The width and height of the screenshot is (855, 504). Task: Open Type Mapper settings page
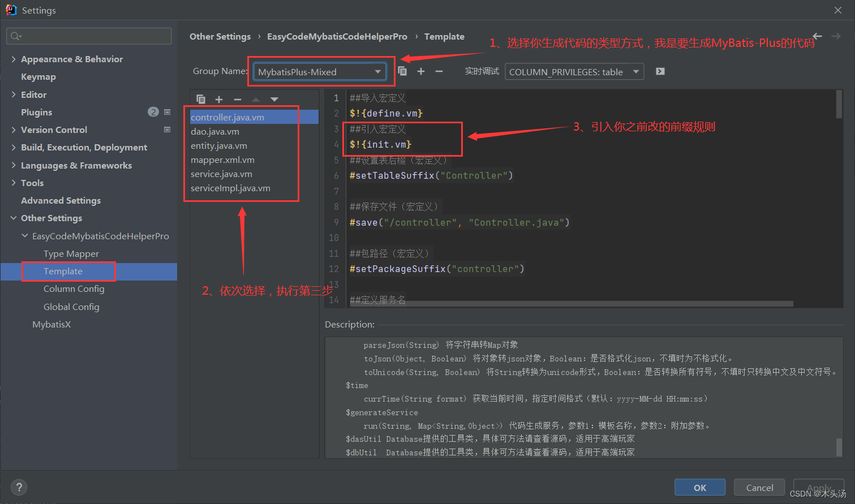point(70,253)
